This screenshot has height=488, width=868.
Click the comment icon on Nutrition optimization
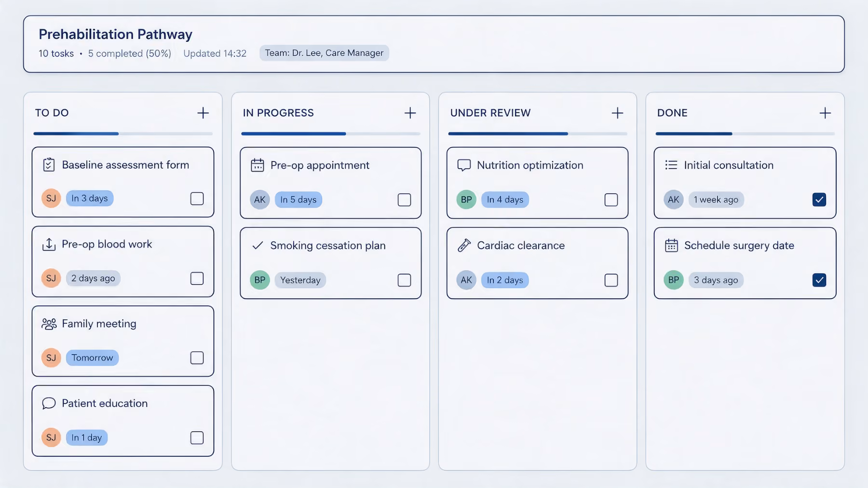pyautogui.click(x=464, y=165)
